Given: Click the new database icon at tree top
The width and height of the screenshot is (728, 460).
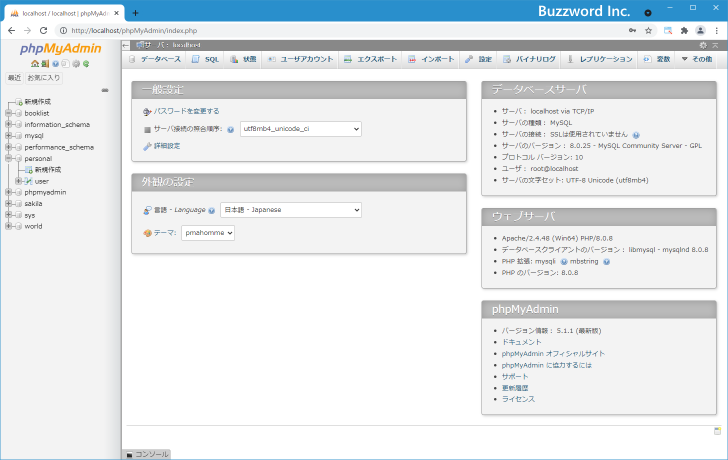Looking at the screenshot, I should click(19, 102).
